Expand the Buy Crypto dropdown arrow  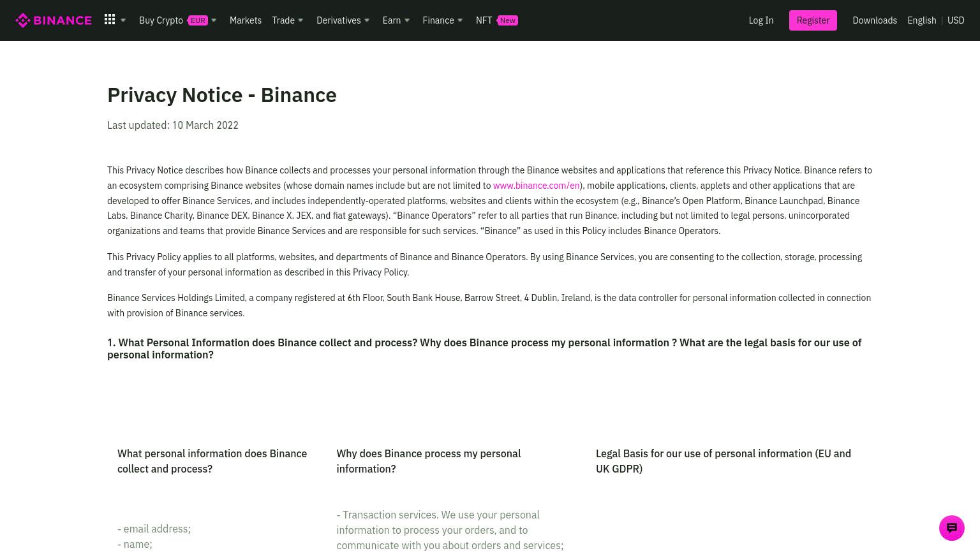pos(214,20)
